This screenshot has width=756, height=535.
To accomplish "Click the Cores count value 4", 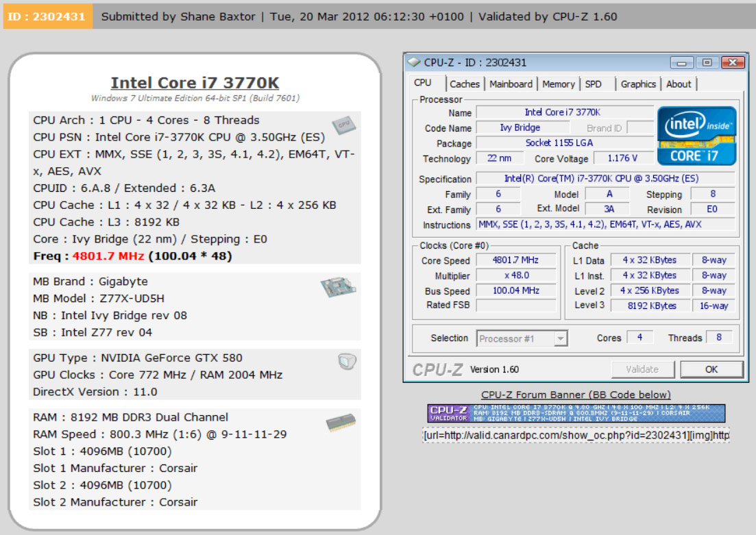I will 639,338.
